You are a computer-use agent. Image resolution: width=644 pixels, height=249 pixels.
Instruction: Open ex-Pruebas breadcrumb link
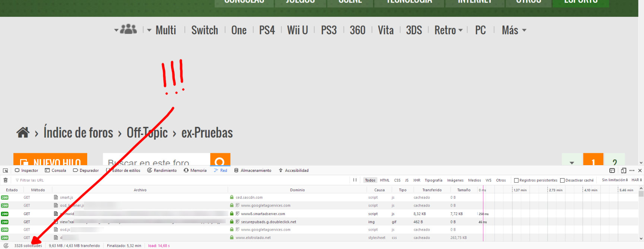pos(207,132)
